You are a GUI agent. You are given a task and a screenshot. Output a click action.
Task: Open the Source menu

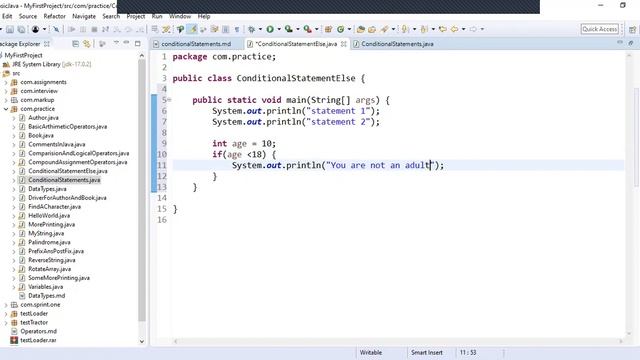28,16
